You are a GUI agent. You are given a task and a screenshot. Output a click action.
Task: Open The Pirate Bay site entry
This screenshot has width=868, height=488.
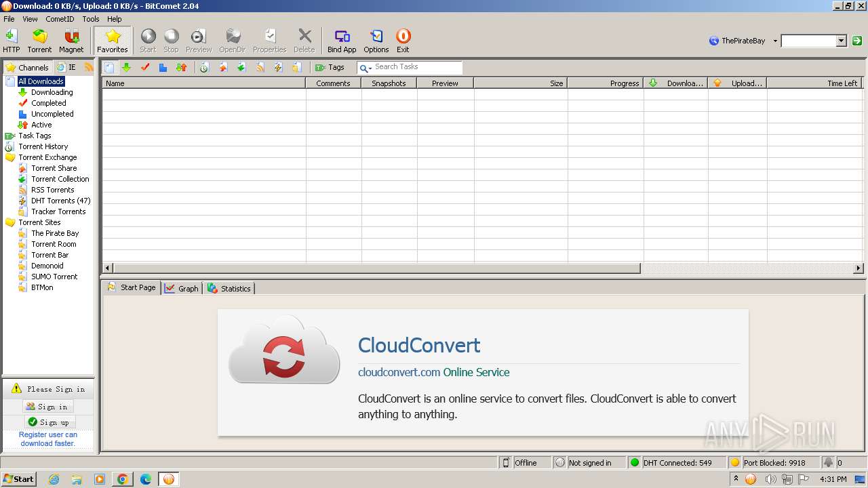pos(55,233)
